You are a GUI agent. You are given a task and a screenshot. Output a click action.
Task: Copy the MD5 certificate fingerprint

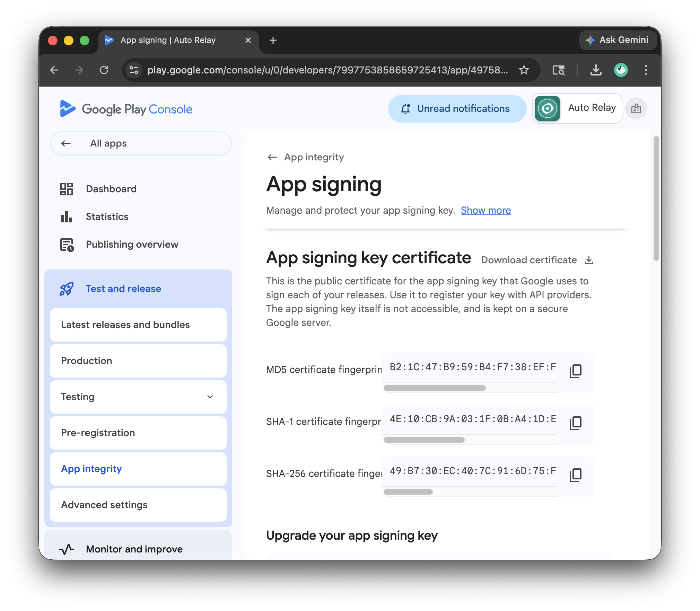[x=575, y=371]
